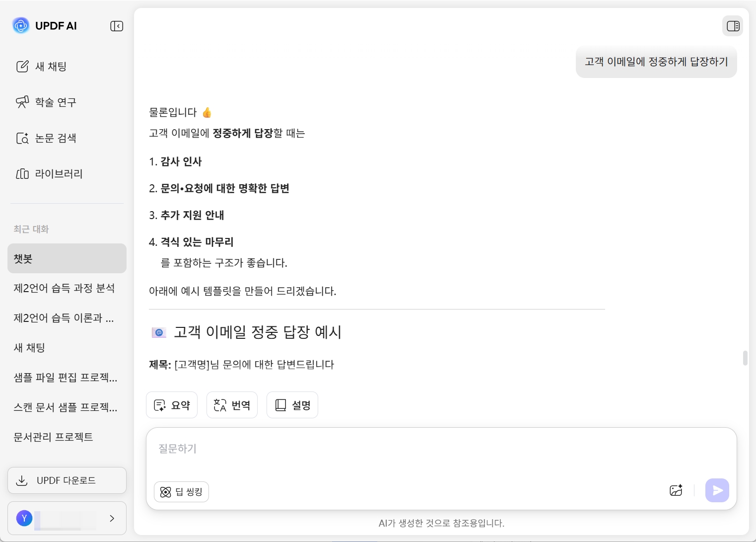Click the 설명 quick action button

click(292, 405)
